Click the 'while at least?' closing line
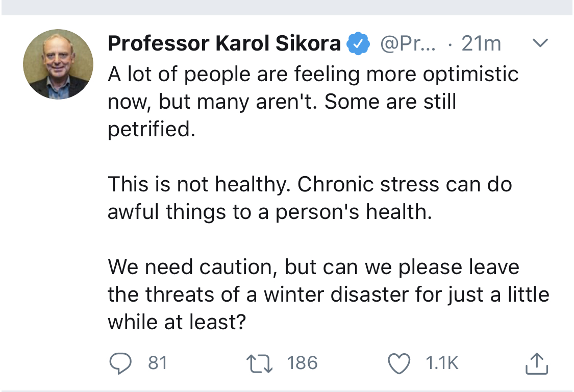The width and height of the screenshot is (574, 392). (x=177, y=322)
